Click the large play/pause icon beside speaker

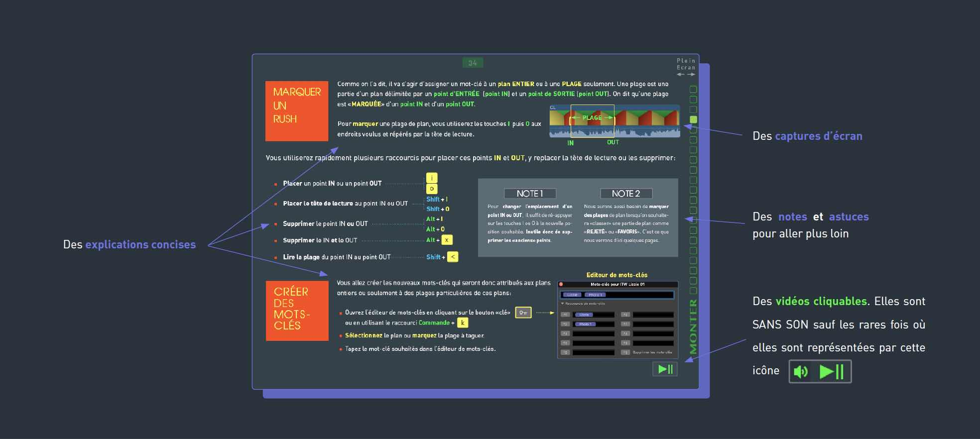click(x=832, y=372)
